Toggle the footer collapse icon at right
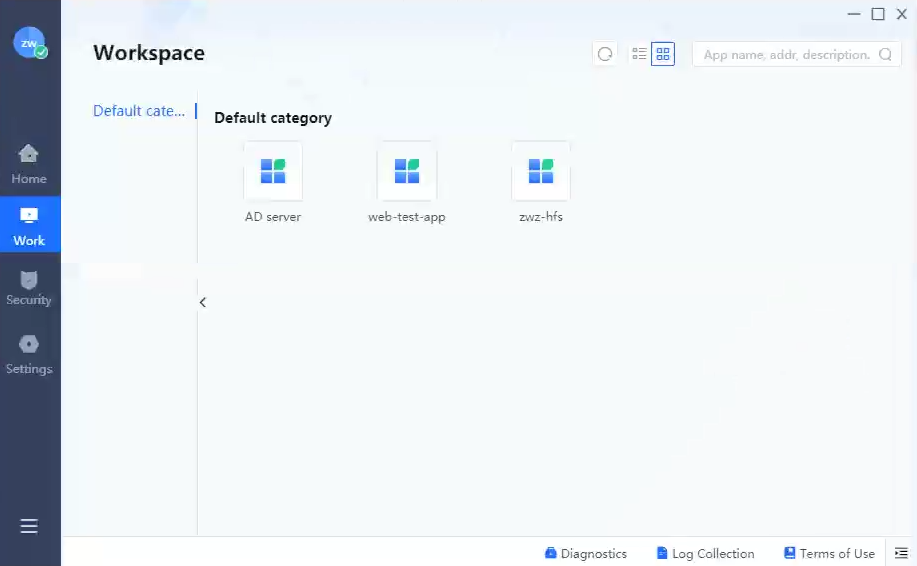This screenshot has width=917, height=566. tap(901, 553)
